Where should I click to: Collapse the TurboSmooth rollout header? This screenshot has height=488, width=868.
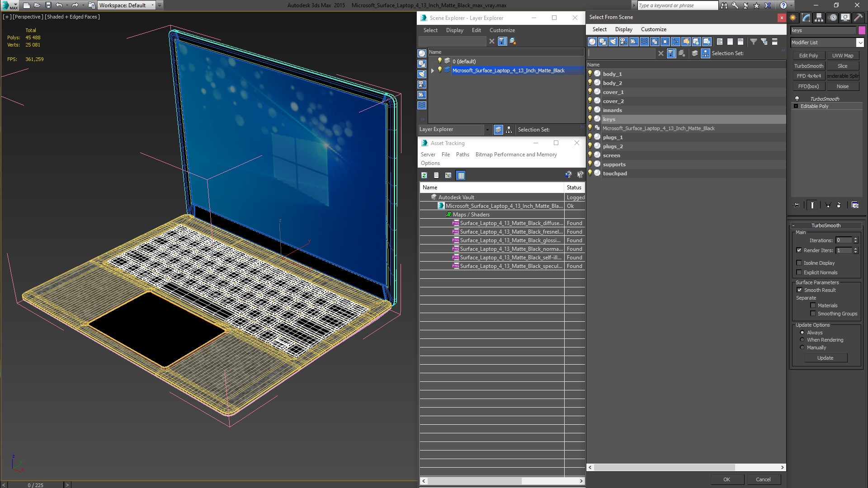click(826, 225)
